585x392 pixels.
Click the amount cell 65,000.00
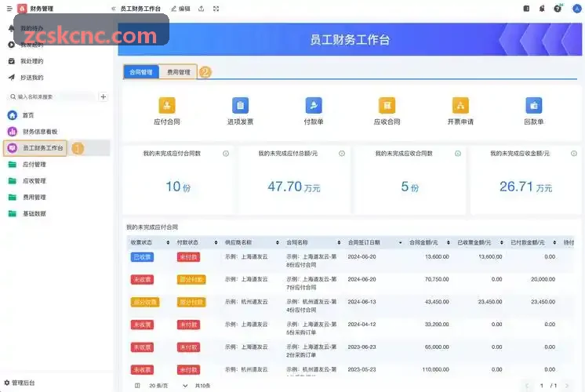pos(437,347)
